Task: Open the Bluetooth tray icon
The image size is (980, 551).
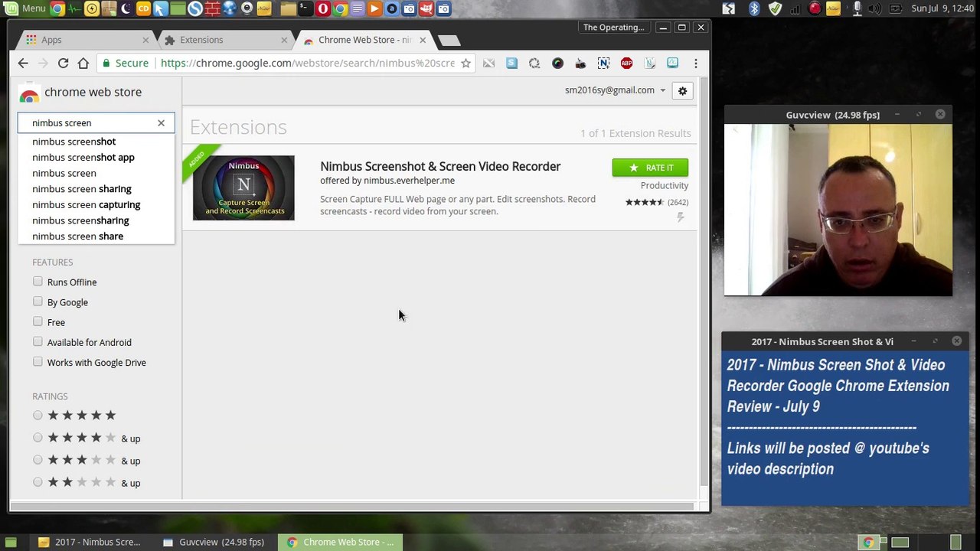Action: (754, 9)
